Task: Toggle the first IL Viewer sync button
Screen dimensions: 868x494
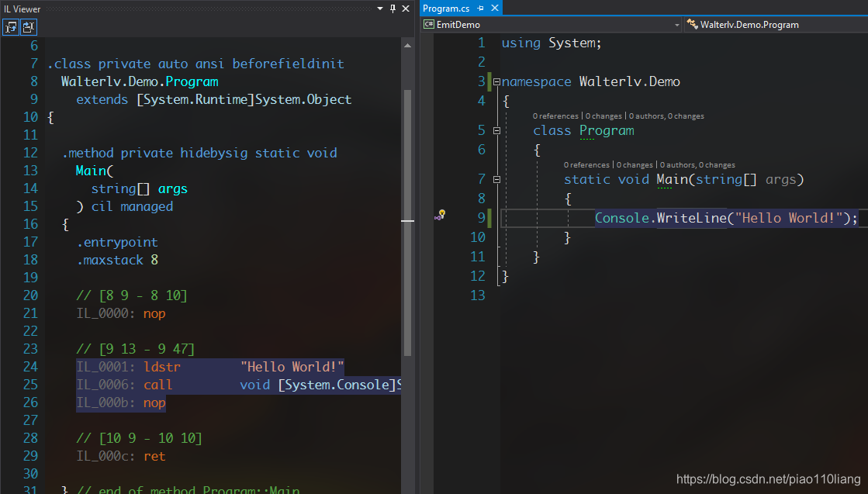Action: 11,26
